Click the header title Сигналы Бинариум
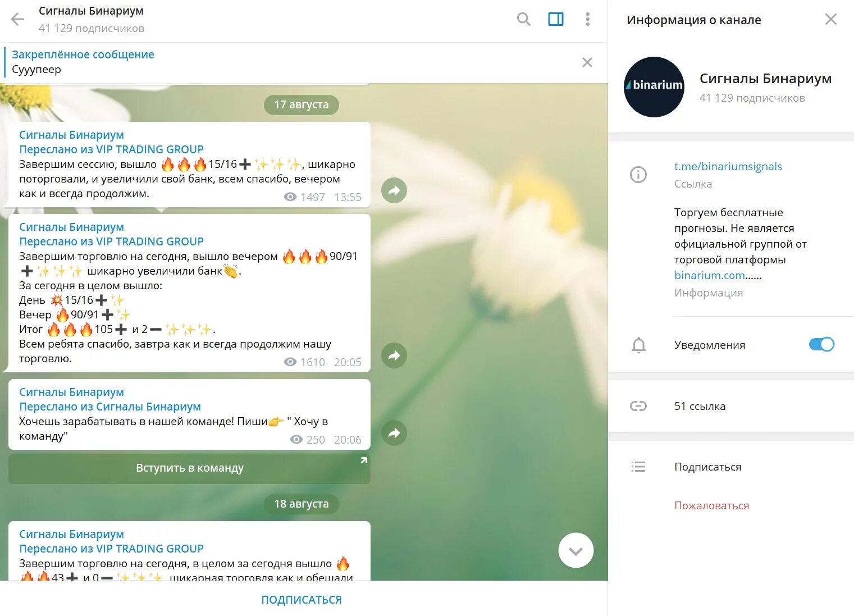This screenshot has height=616, width=854. [x=91, y=11]
